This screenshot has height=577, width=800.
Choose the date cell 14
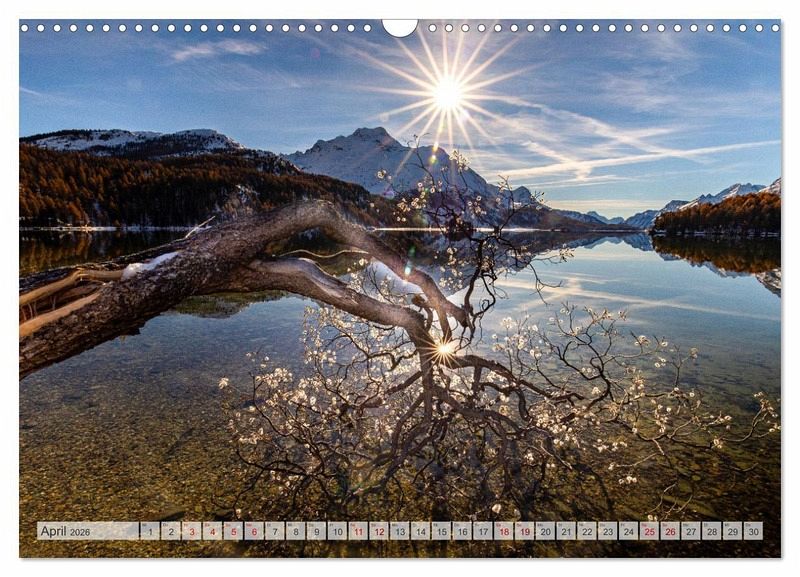(420, 531)
